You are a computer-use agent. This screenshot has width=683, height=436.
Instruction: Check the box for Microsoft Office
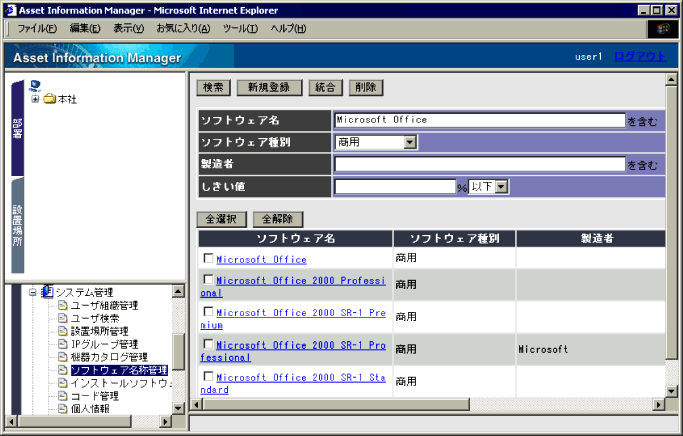208,258
